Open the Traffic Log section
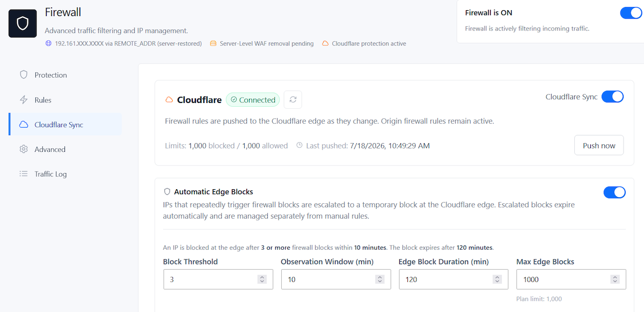The height and width of the screenshot is (312, 644). click(65, 174)
